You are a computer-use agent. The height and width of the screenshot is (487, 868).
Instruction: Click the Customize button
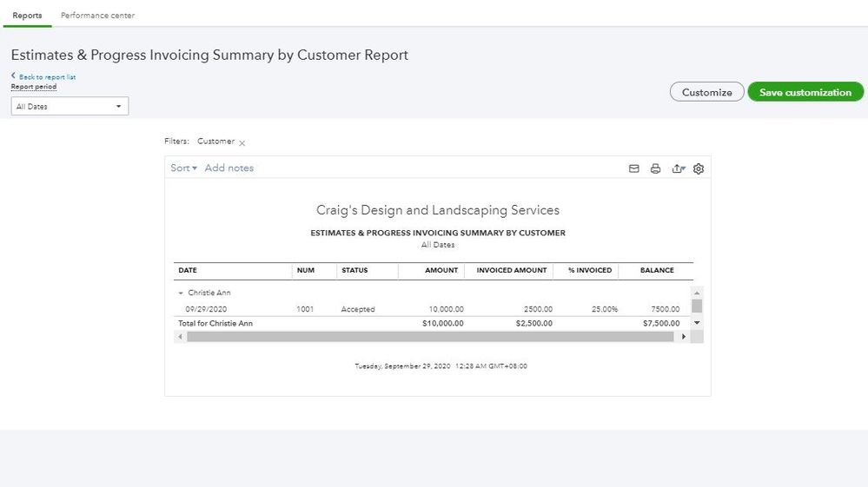(x=707, y=92)
